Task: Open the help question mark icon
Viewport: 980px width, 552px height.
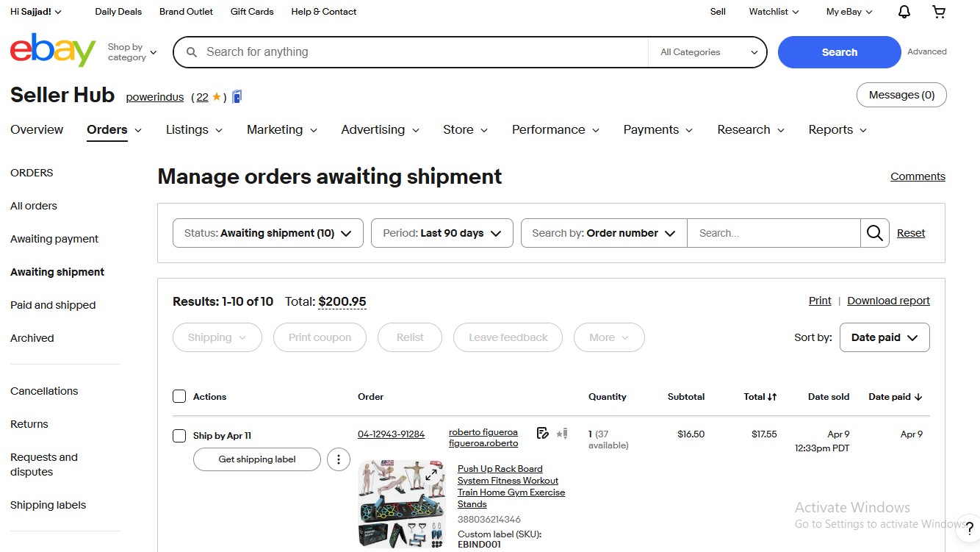Action: pyautogui.click(x=970, y=528)
